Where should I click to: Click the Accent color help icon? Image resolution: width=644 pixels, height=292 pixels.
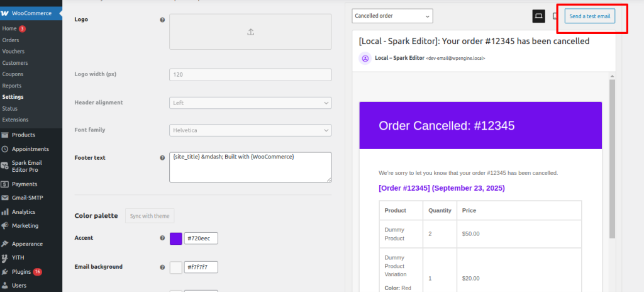click(x=163, y=239)
